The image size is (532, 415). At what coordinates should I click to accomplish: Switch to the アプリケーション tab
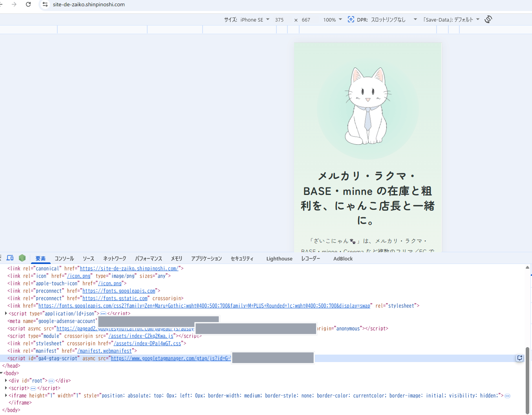[207, 258]
